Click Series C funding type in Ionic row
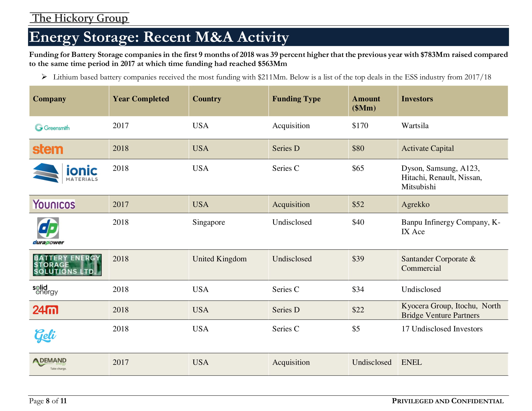532x411 pixels. point(286,168)
